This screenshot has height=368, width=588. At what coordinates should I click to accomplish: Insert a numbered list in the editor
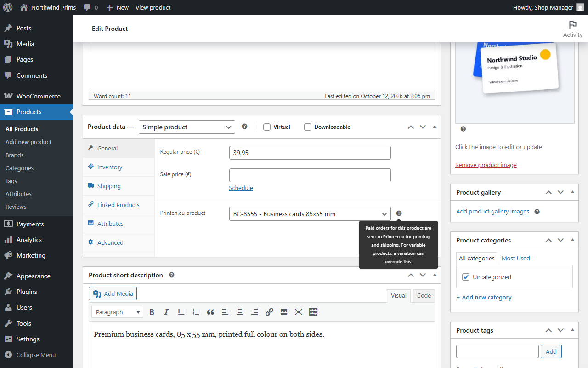tap(196, 312)
